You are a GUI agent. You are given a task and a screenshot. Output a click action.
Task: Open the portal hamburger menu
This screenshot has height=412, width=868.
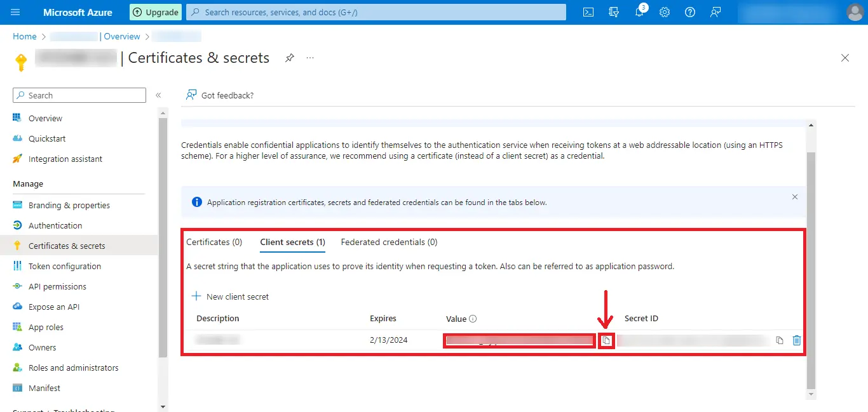16,12
